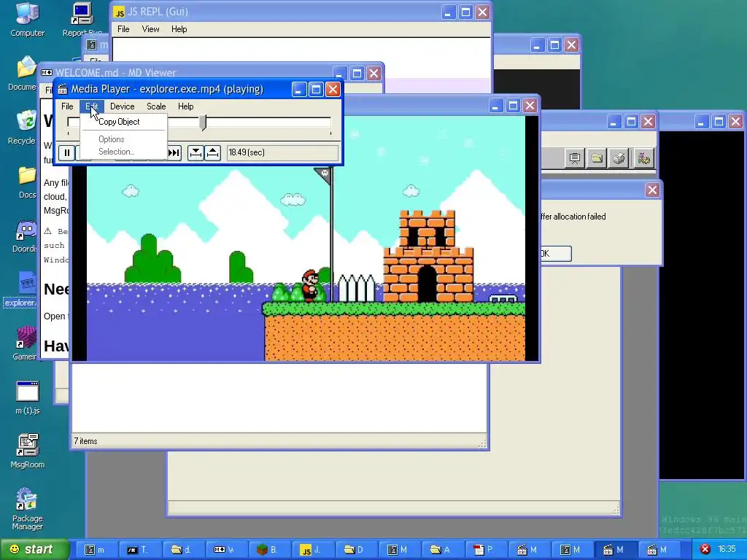747x560 pixels.
Task: Pause playback in Media Player
Action: [x=66, y=153]
